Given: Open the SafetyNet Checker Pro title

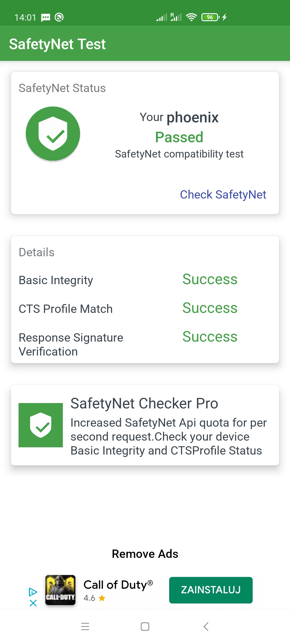Looking at the screenshot, I should click(x=144, y=403).
